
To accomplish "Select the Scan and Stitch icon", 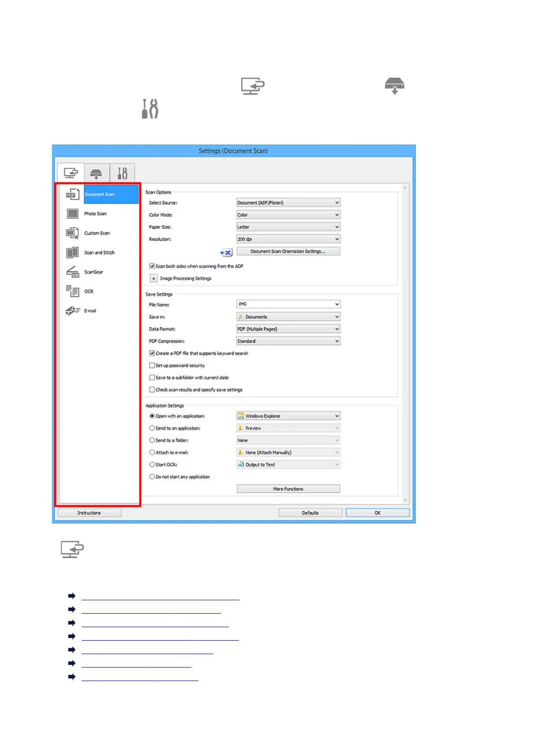I will point(72,253).
